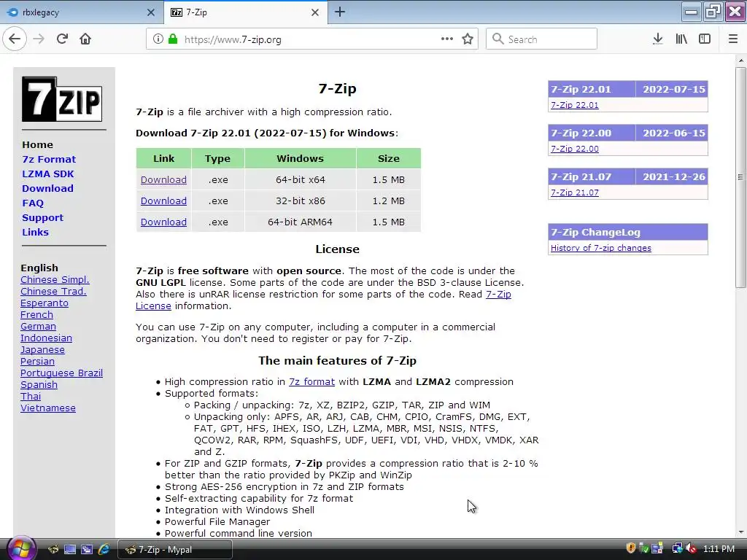The height and width of the screenshot is (560, 747).
Task: Click the green padlock security icon
Action: [x=173, y=39]
